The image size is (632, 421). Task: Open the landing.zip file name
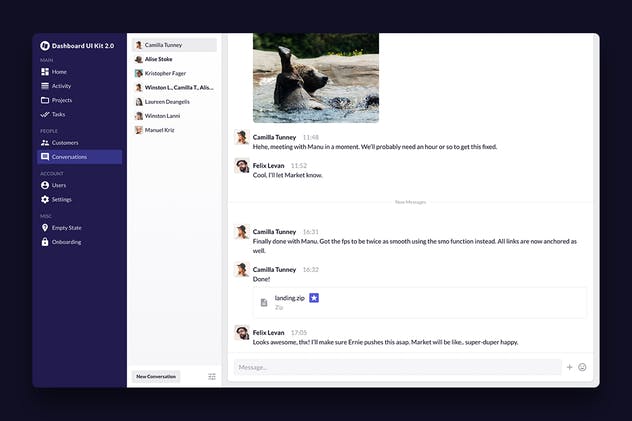(x=290, y=298)
